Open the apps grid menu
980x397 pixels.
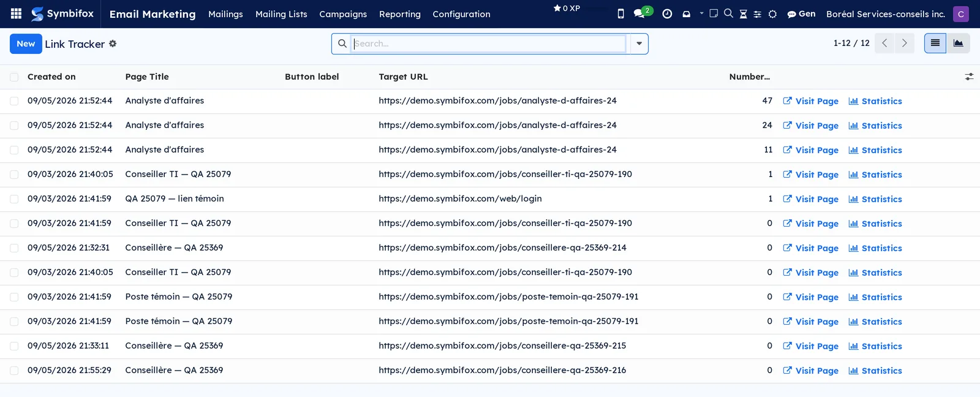pyautogui.click(x=17, y=13)
